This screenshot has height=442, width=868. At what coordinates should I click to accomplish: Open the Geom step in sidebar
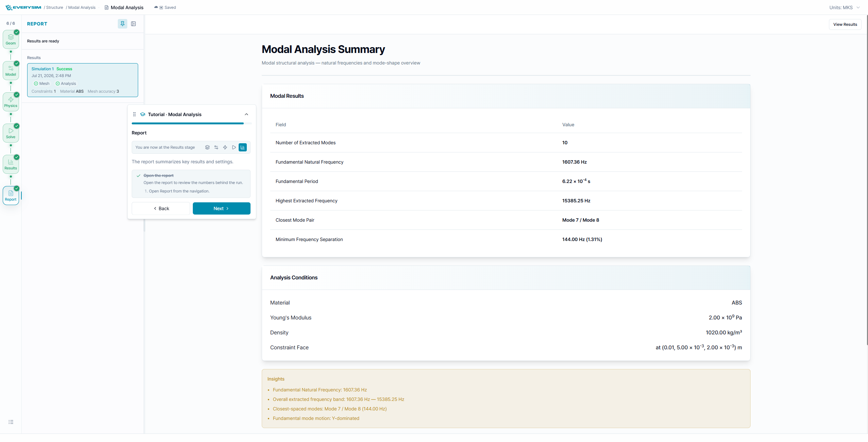(11, 39)
